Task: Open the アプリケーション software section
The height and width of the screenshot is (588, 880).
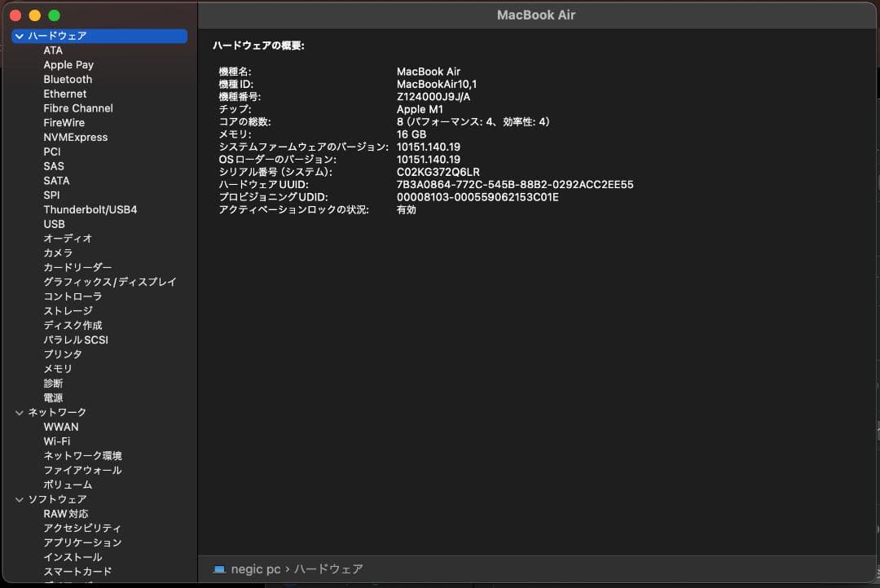Action: [80, 542]
